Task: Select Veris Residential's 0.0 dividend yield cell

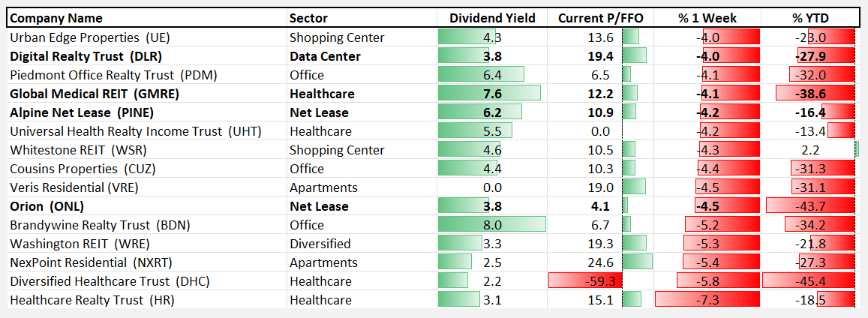Action: (x=492, y=187)
